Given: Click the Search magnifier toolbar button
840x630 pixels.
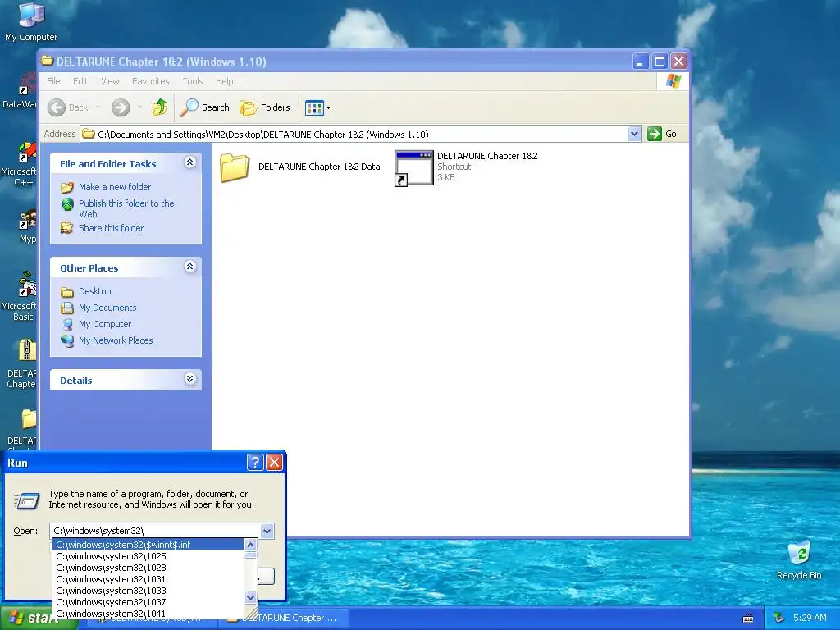Looking at the screenshot, I should (x=189, y=107).
